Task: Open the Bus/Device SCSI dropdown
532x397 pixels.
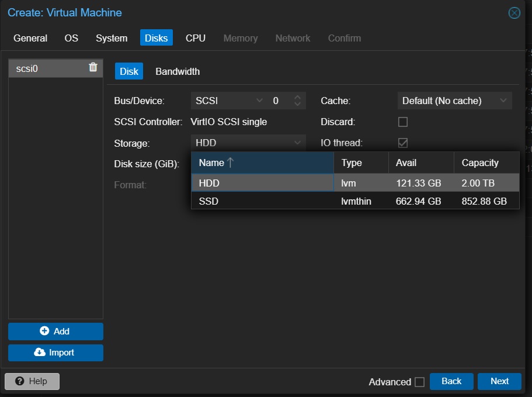Action: pyautogui.click(x=259, y=101)
